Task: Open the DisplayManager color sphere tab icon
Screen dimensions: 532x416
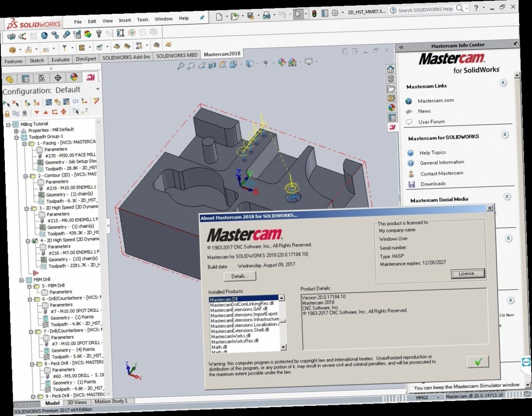Action: pyautogui.click(x=74, y=78)
